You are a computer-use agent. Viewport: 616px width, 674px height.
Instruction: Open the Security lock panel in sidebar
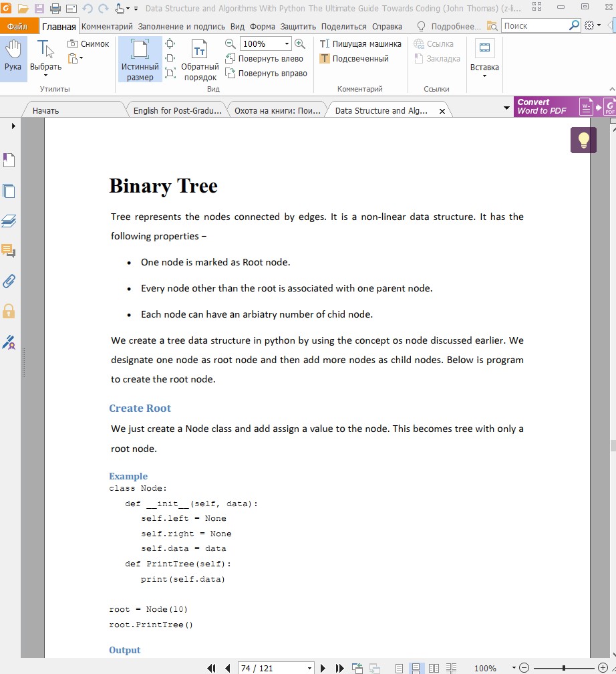click(9, 311)
